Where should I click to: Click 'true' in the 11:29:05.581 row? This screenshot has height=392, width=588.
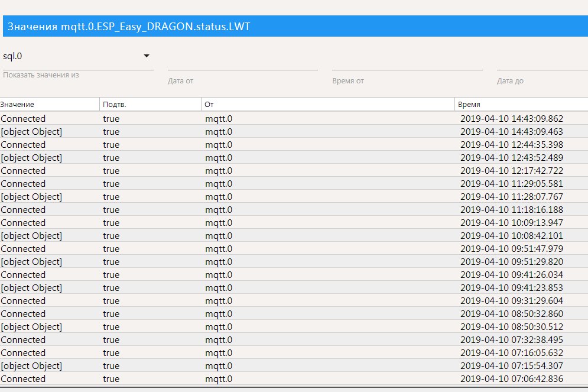(111, 183)
